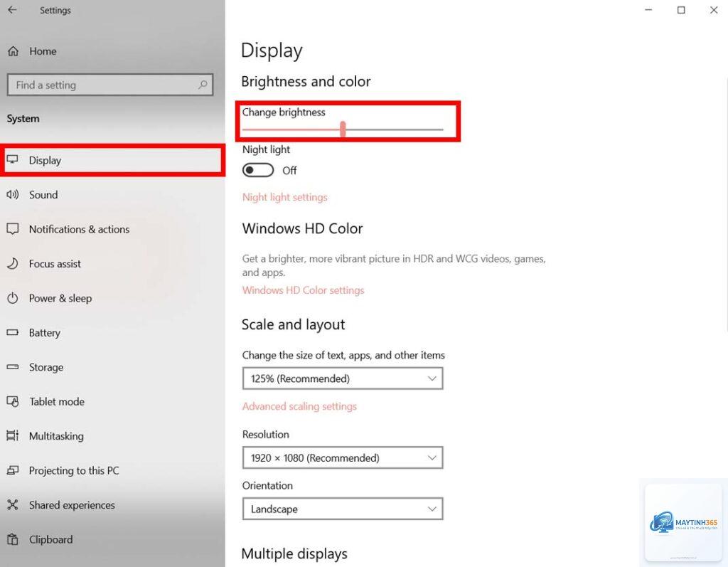This screenshot has height=567, width=728.
Task: Open the 125% (Recommended) scaling dropdown
Action: (x=343, y=378)
